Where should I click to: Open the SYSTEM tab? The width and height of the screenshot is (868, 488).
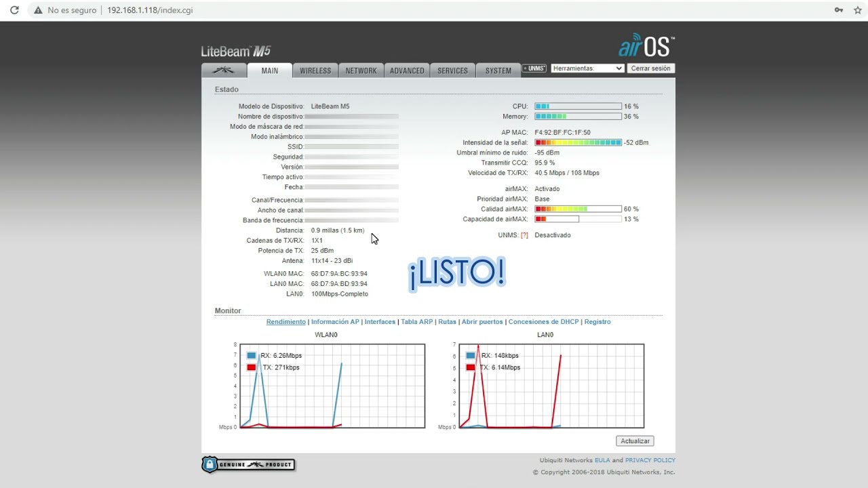point(498,70)
